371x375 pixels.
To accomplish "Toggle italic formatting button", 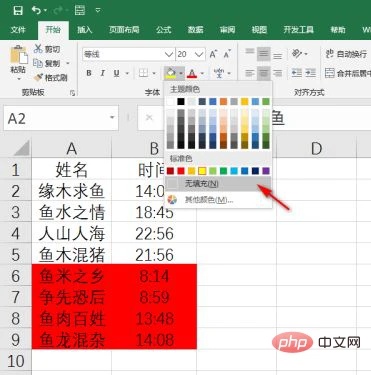I will coord(103,73).
